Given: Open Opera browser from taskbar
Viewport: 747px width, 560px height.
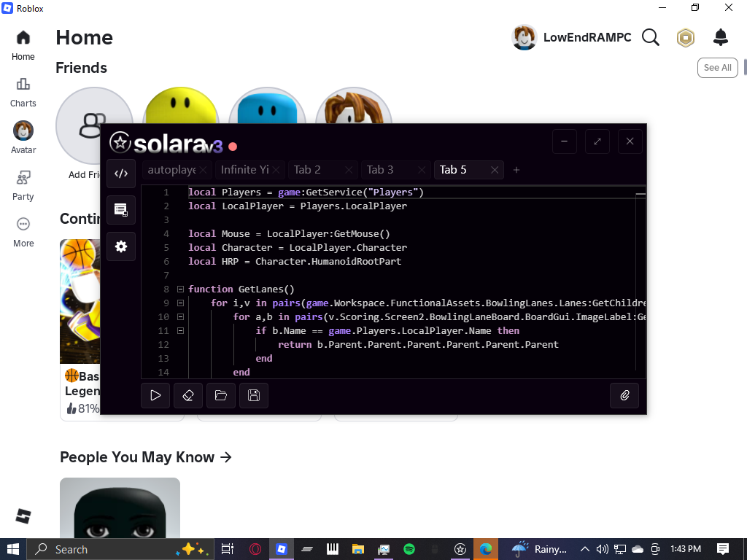Looking at the screenshot, I should pyautogui.click(x=255, y=549).
